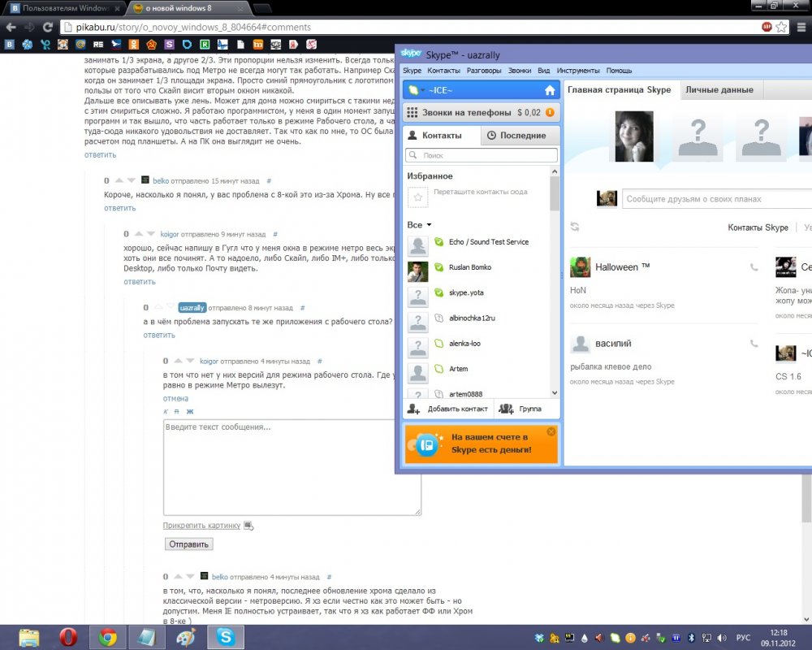
Task: Click the AdBlock extension icon
Action: pyautogui.click(x=767, y=27)
